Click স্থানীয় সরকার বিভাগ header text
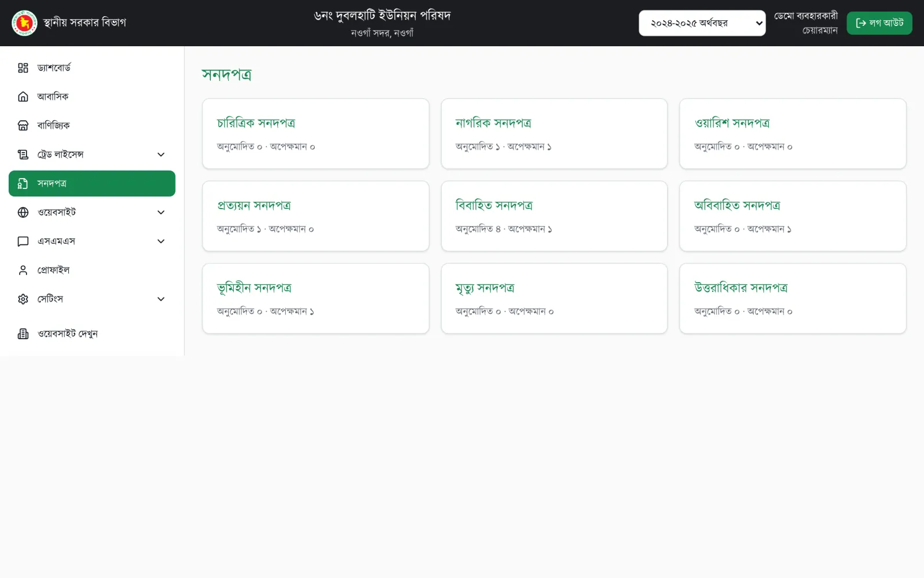This screenshot has height=578, width=924. click(x=84, y=23)
